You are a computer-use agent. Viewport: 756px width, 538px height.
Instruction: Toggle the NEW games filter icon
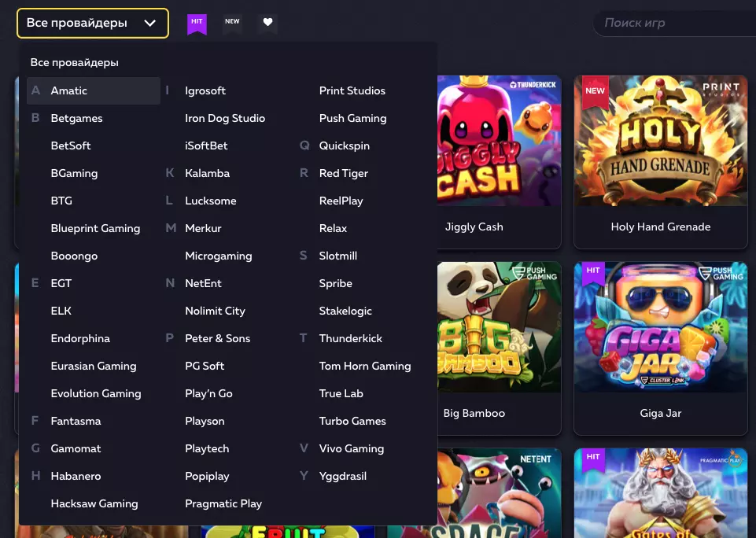pyautogui.click(x=232, y=23)
